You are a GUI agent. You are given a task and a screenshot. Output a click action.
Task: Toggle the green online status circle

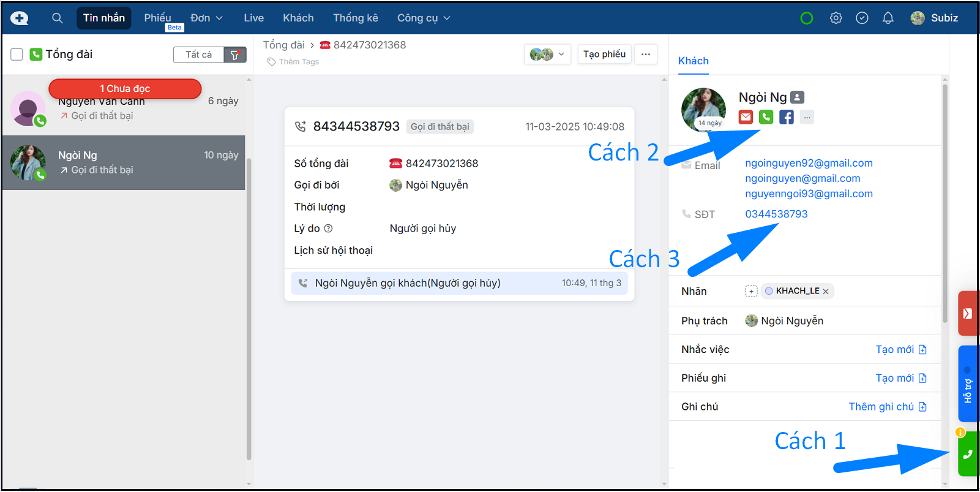pos(806,18)
